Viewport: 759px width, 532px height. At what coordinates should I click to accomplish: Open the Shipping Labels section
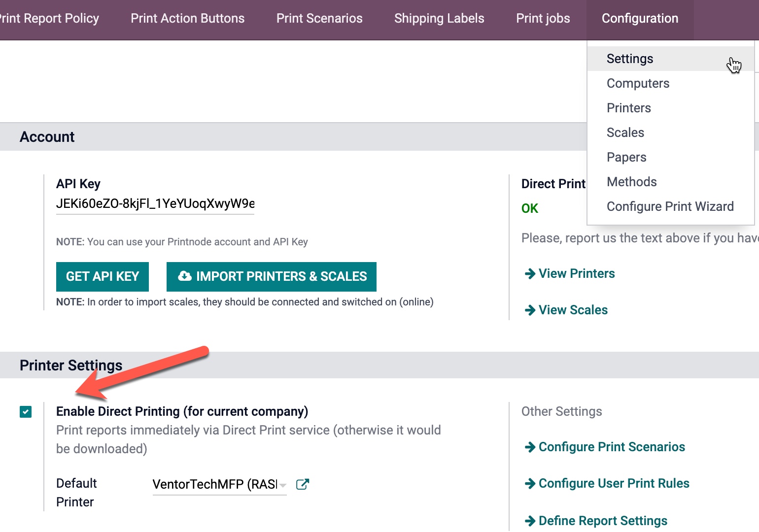point(439,18)
